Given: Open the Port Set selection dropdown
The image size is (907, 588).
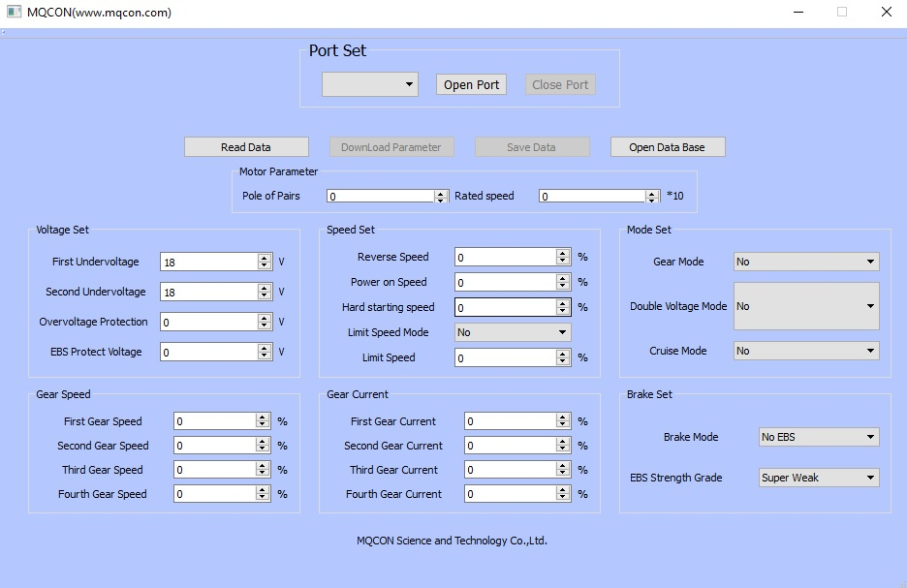Looking at the screenshot, I should tap(369, 85).
